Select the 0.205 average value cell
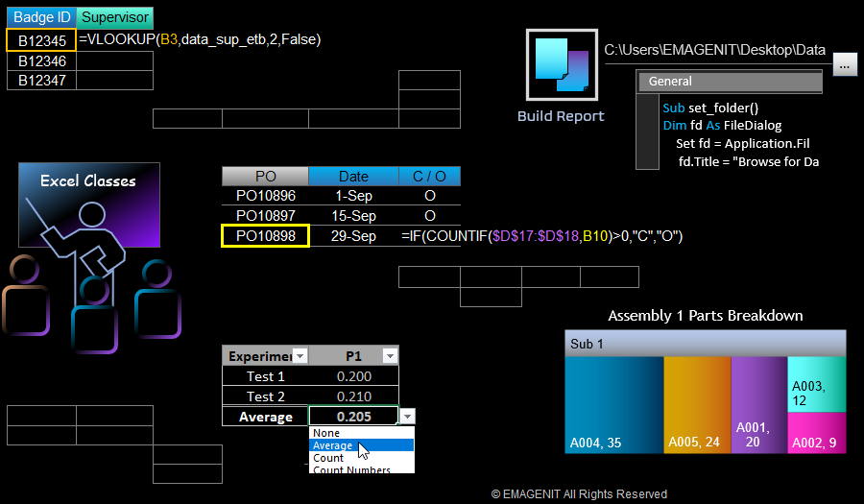Image resolution: width=864 pixels, height=504 pixels. (353, 417)
